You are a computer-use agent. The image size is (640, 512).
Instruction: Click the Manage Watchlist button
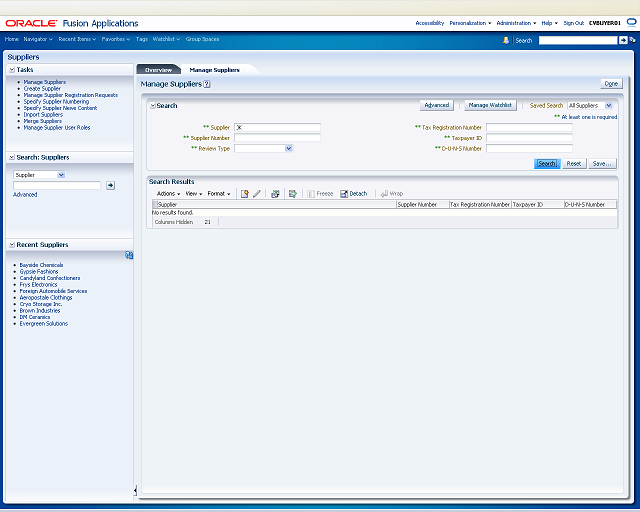coord(490,105)
